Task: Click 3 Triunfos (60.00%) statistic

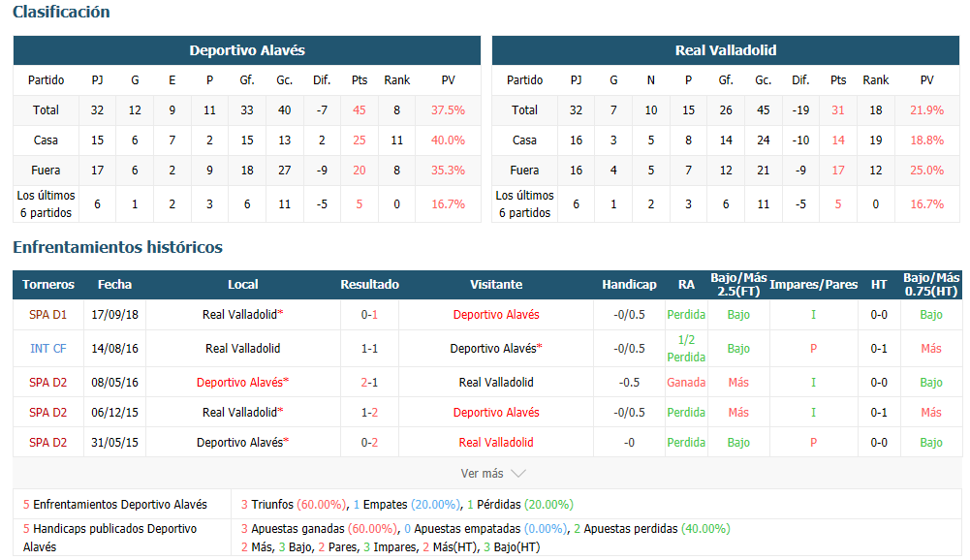Action: tap(295, 505)
